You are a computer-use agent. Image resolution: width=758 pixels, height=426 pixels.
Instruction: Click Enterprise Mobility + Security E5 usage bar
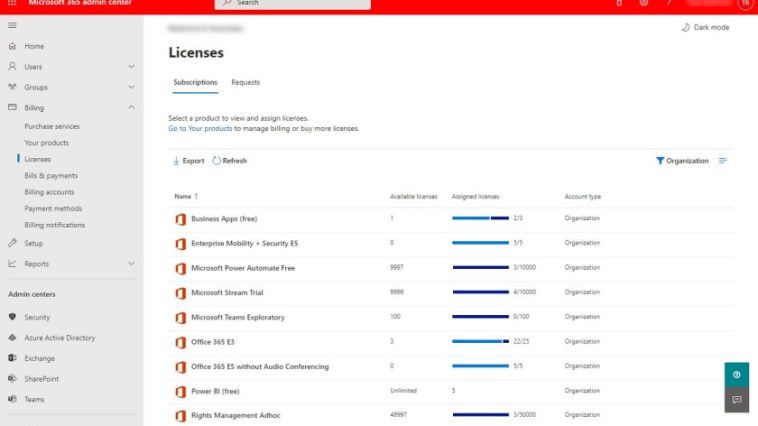(480, 243)
